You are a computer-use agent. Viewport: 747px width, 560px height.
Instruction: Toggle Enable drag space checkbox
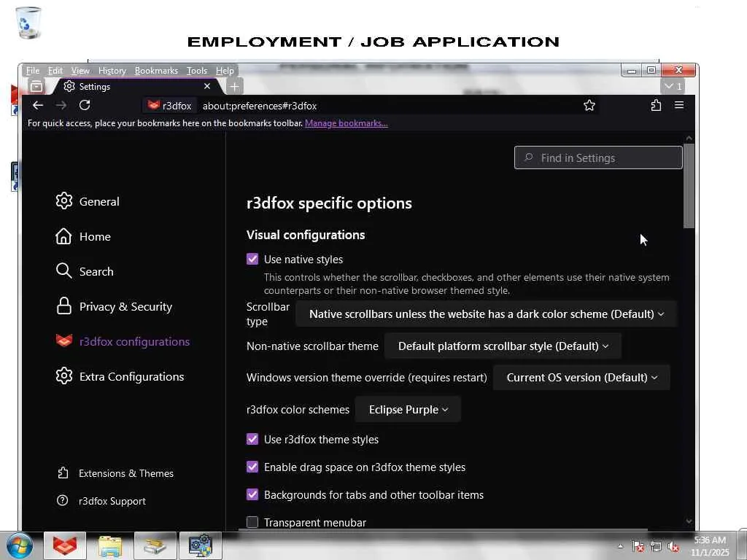(252, 467)
